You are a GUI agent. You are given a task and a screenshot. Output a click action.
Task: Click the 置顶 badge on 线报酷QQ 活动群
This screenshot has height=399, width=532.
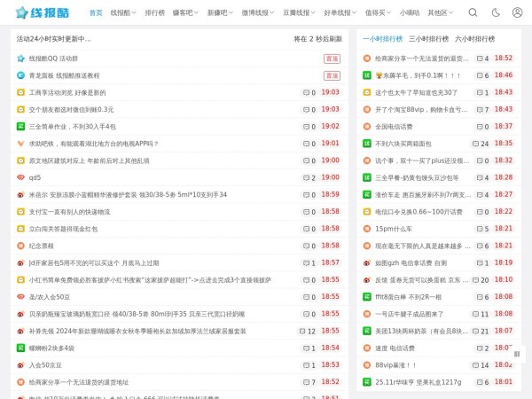(x=332, y=59)
